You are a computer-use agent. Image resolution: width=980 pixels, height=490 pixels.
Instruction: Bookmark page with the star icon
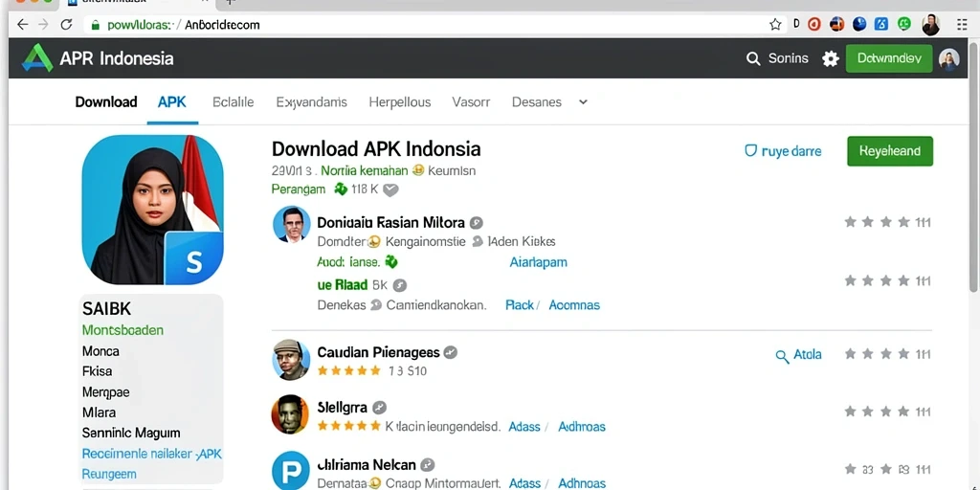[x=775, y=24]
